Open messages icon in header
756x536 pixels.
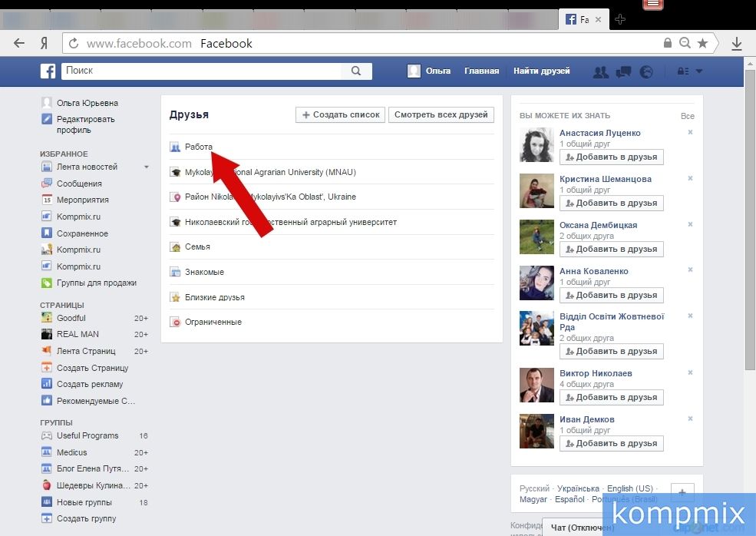[x=623, y=72]
